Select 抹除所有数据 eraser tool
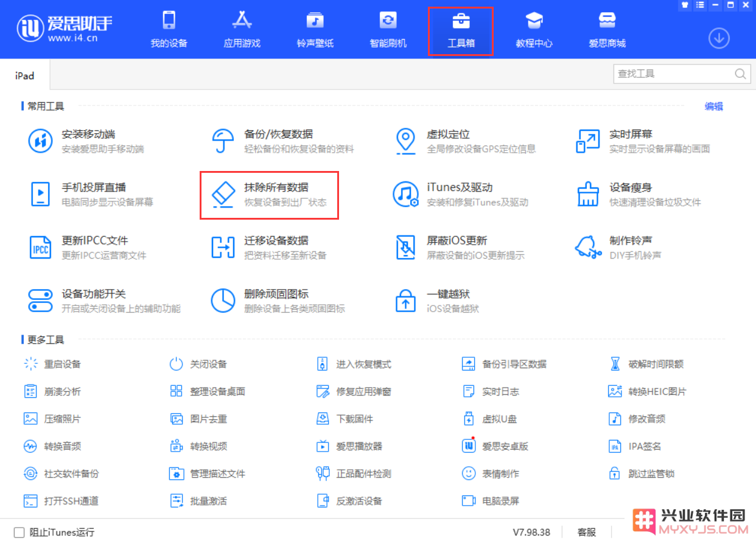 click(268, 194)
